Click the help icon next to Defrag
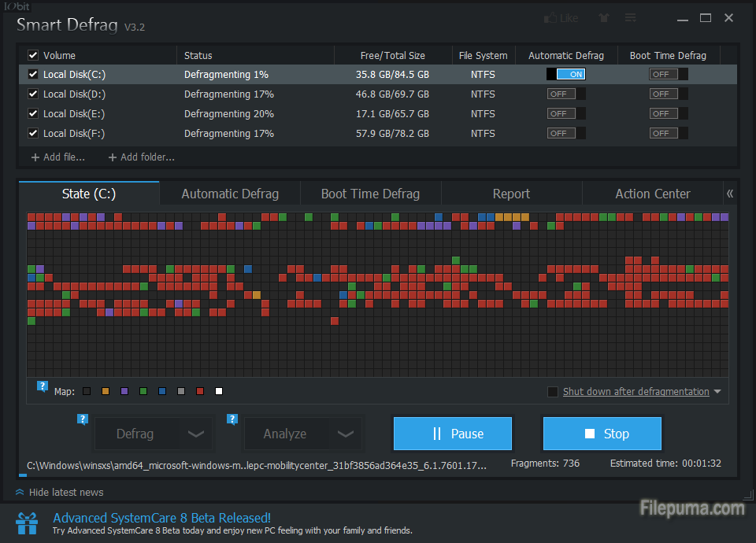 click(82, 419)
